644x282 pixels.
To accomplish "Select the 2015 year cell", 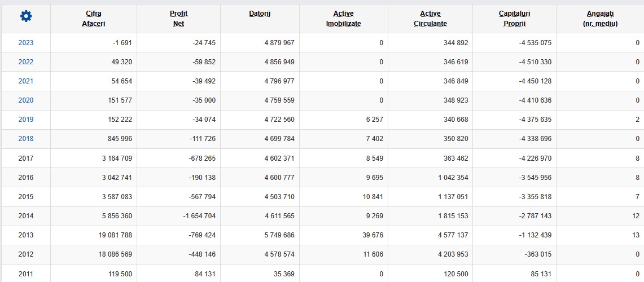I will 26,197.
